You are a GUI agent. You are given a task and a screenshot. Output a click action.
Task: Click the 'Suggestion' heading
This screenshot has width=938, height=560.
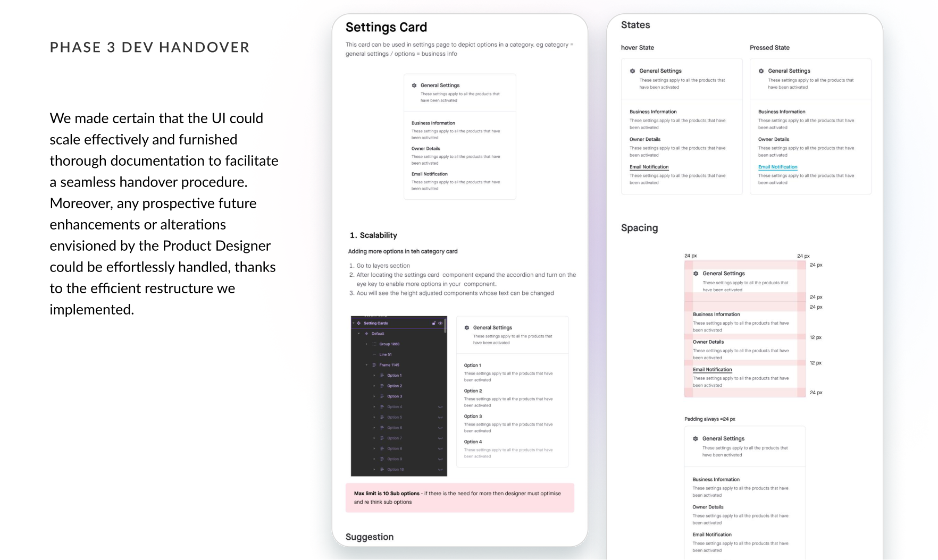(370, 537)
